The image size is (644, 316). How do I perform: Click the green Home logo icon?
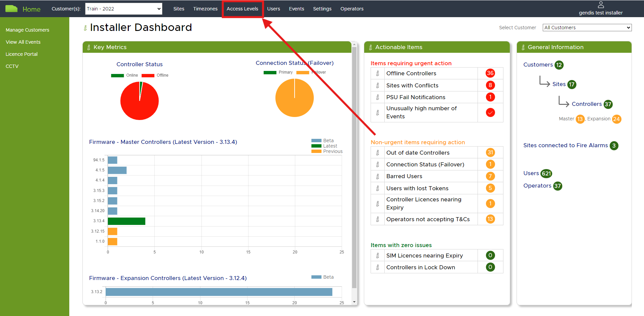[x=11, y=9]
